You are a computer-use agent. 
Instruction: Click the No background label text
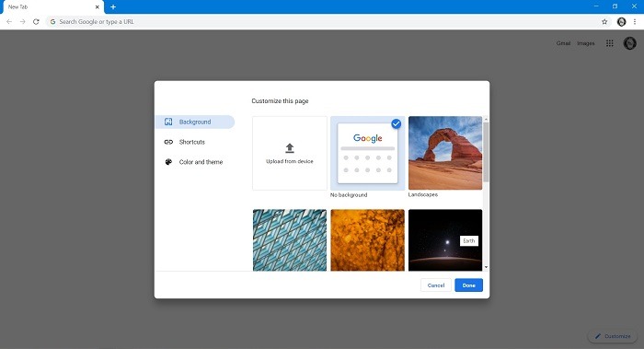coord(349,195)
